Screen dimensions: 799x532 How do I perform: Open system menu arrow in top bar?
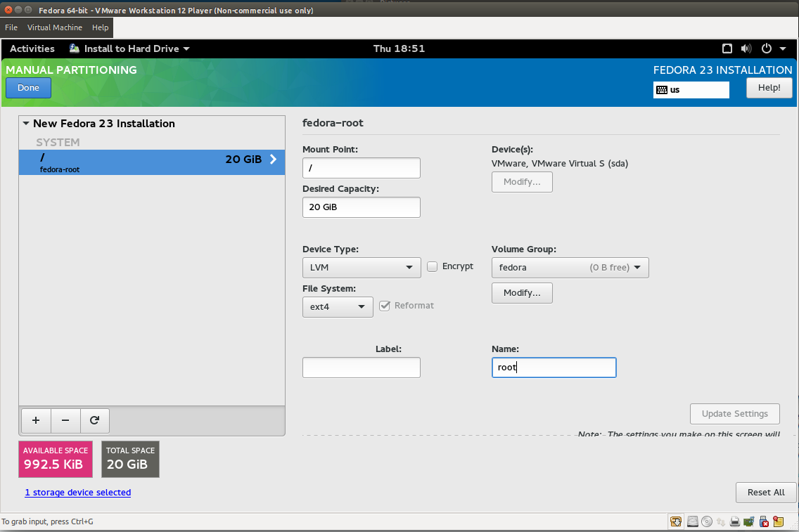pyautogui.click(x=783, y=49)
